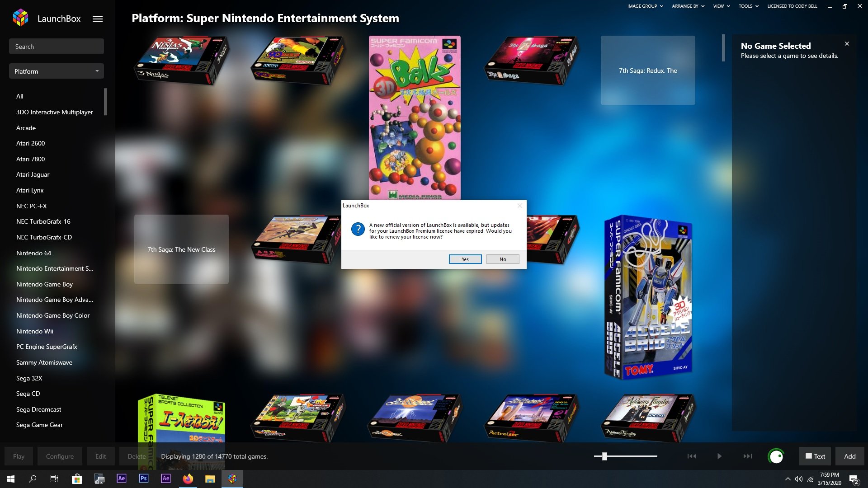Click the Play button
The width and height of the screenshot is (868, 488).
(19, 456)
